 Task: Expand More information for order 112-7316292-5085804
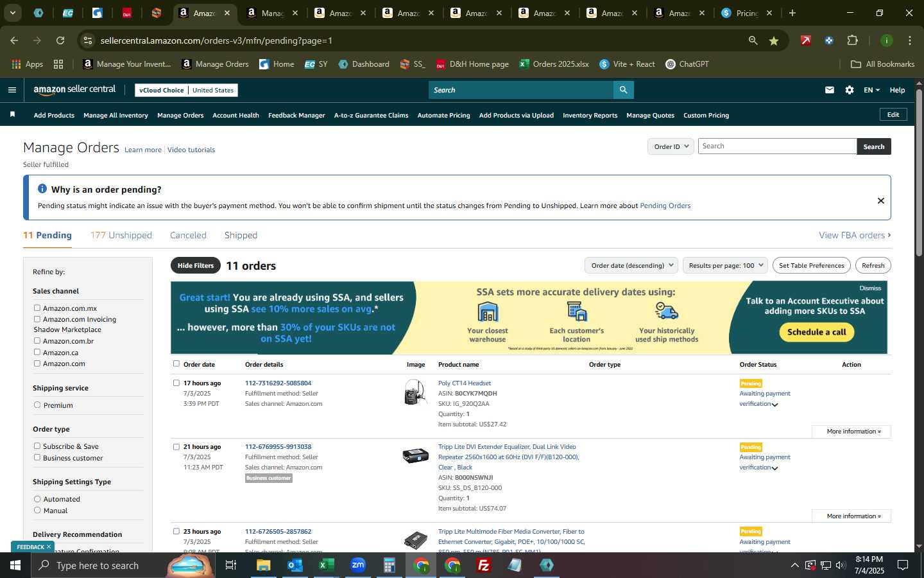(852, 431)
